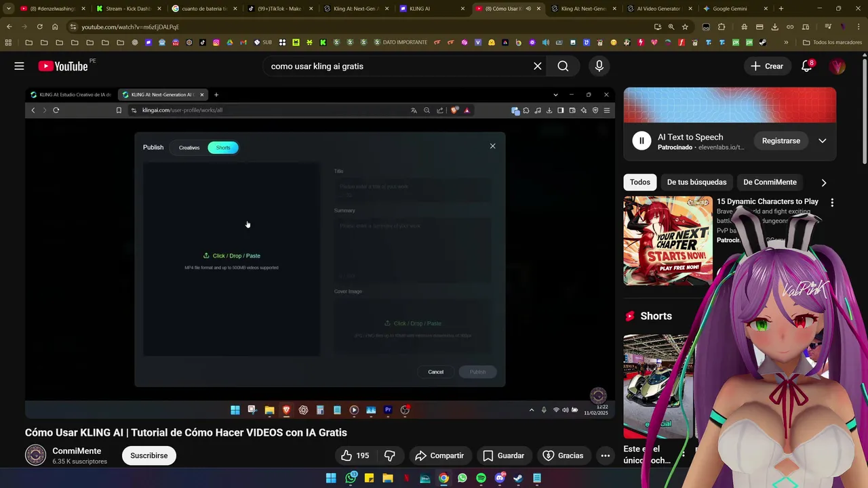Open the Crear create menu

(x=767, y=66)
